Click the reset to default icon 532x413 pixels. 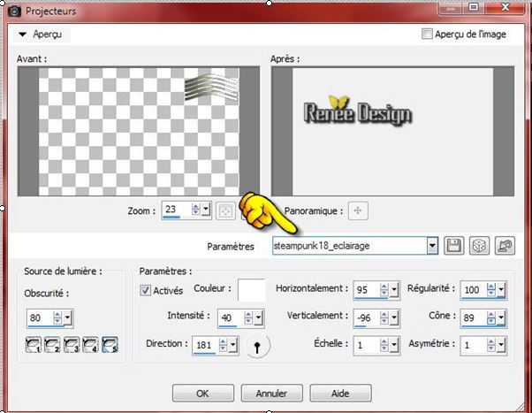click(x=505, y=246)
